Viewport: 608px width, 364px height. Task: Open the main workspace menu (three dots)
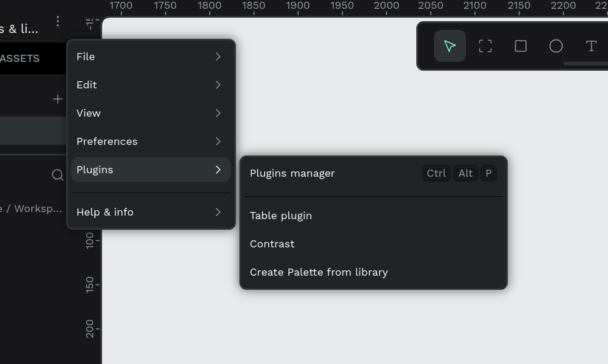coord(58,21)
